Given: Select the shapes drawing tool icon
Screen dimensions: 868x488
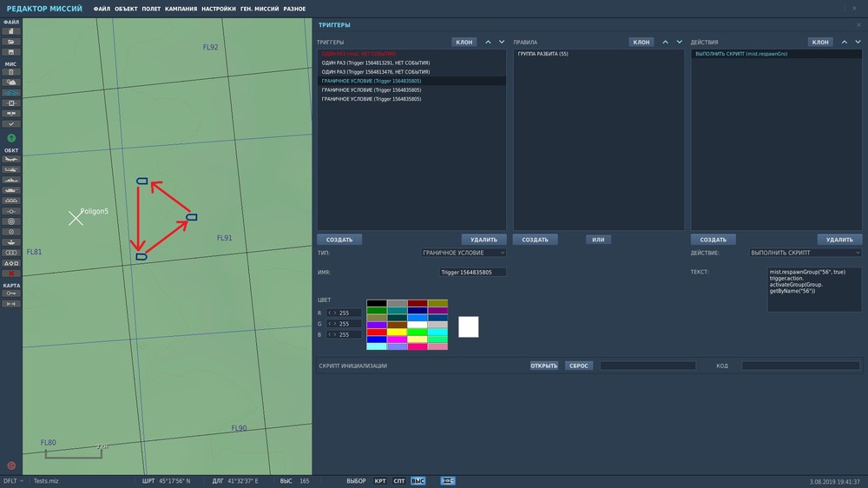Looking at the screenshot, I should (11, 262).
